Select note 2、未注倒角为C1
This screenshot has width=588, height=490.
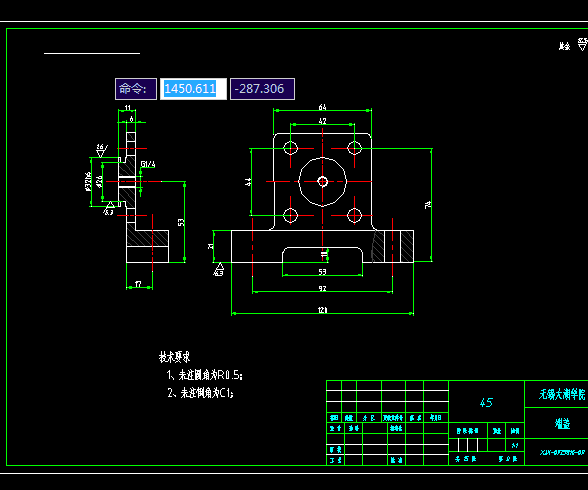coord(201,393)
